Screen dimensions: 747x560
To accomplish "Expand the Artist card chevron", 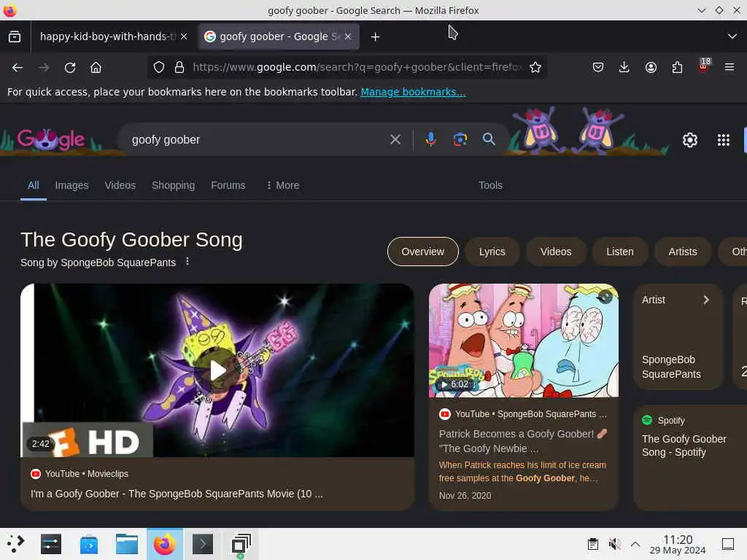I will coord(706,300).
